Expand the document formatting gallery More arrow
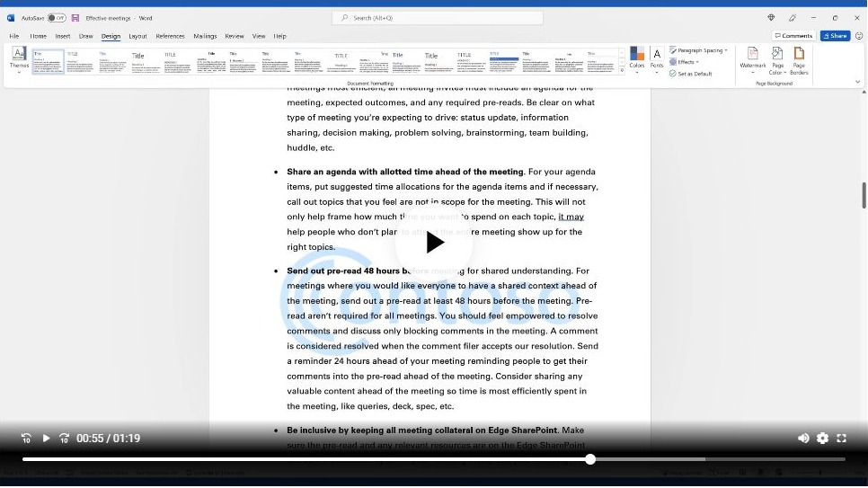Screen dimensions: 868x488 [x=622, y=70]
